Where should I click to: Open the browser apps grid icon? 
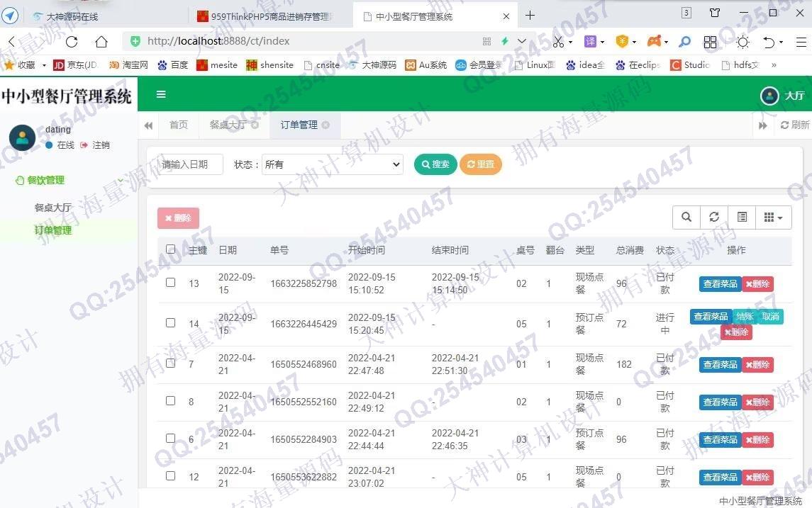coord(711,41)
